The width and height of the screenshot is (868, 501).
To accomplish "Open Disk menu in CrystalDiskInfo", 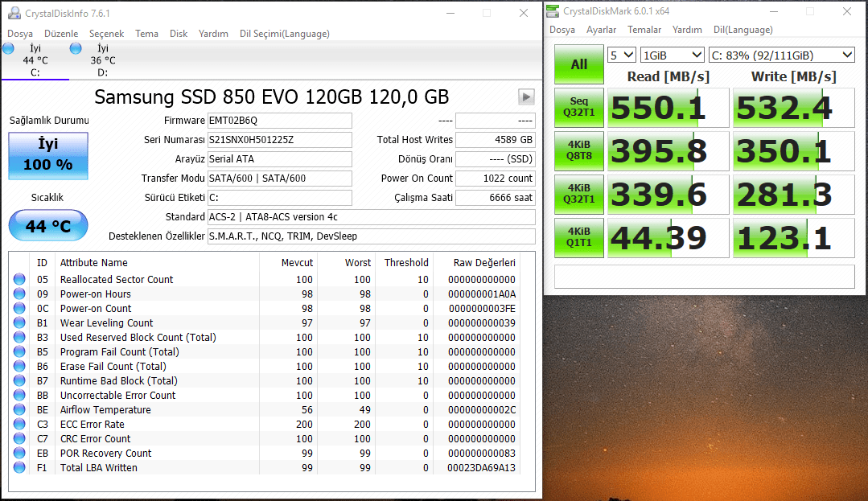I will [x=179, y=34].
